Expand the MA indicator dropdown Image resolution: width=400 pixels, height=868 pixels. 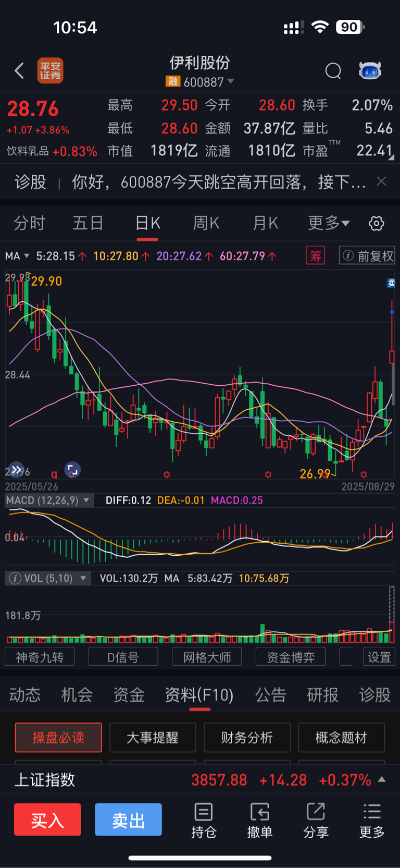tap(17, 256)
